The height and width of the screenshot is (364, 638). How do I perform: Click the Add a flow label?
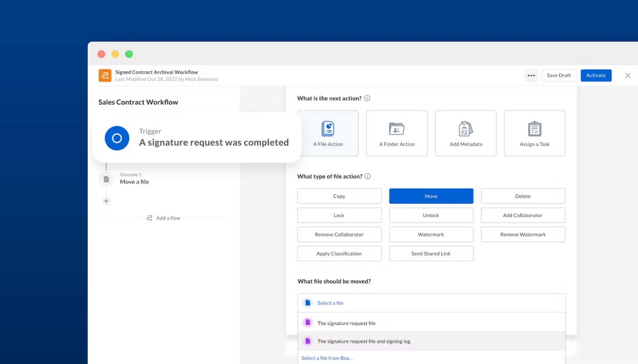[168, 218]
